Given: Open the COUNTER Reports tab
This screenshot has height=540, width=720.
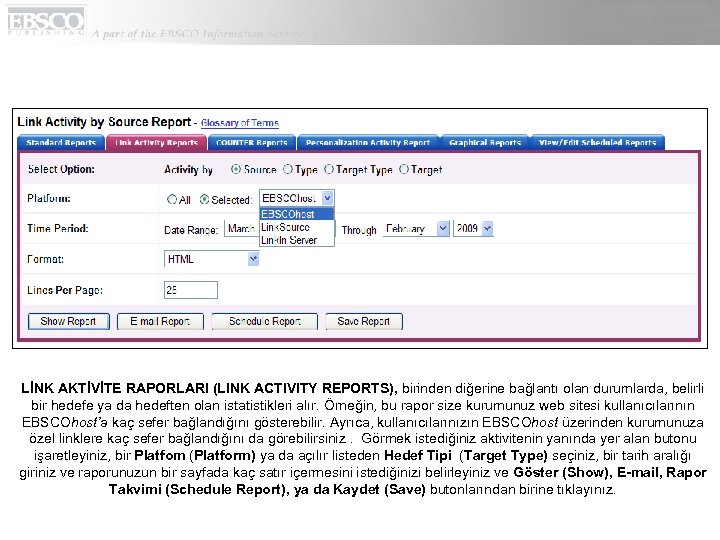Looking at the screenshot, I should [252, 143].
